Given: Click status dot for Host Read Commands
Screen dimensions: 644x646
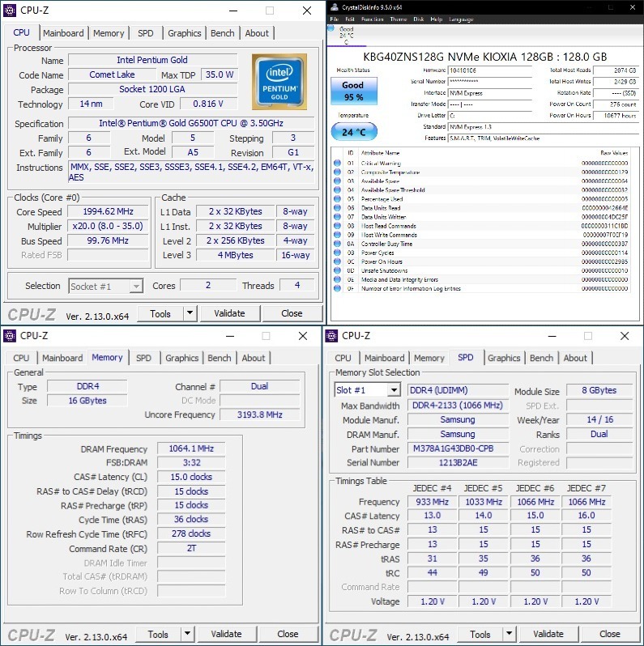Looking at the screenshot, I should point(337,226).
